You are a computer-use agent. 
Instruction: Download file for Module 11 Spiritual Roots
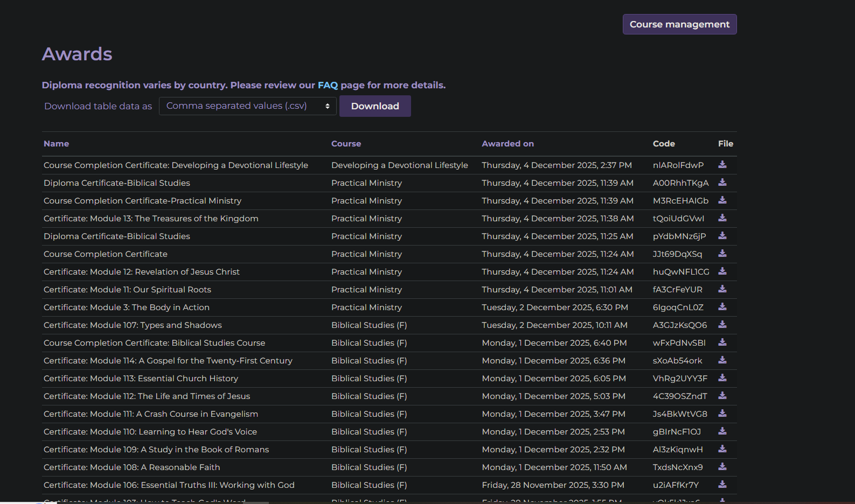click(722, 289)
